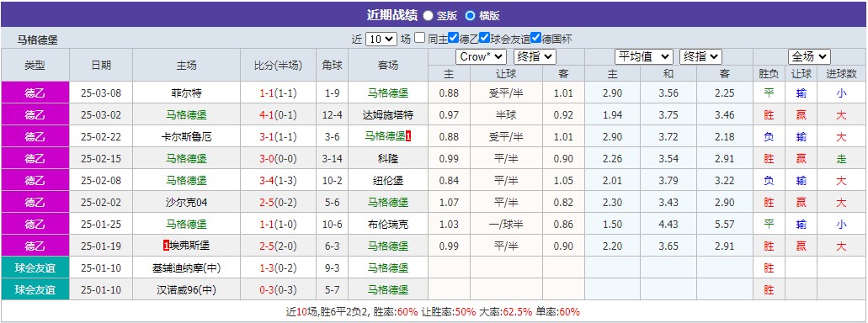Click the 进球数 column header

coord(841,73)
